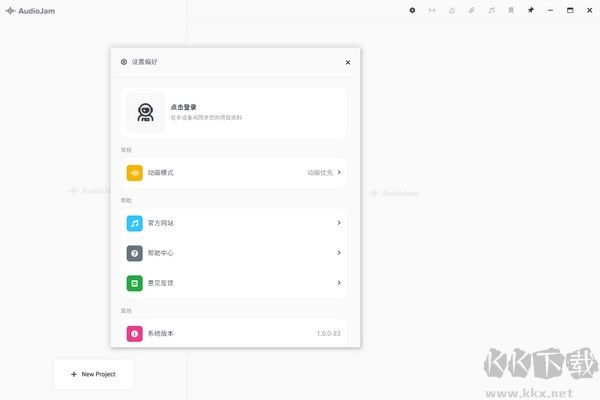Click the green 意见反馈 icon
Viewport: 600px width, 400px height.
click(134, 283)
